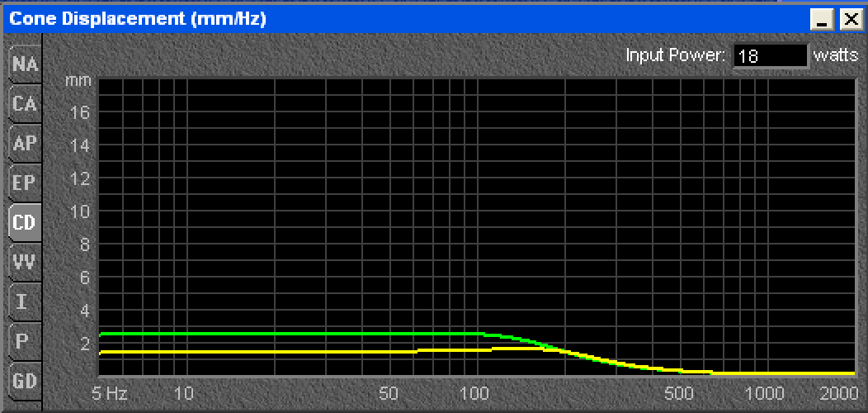The width and height of the screenshot is (868, 413).
Task: Open the CA graph tab
Action: pos(25,104)
